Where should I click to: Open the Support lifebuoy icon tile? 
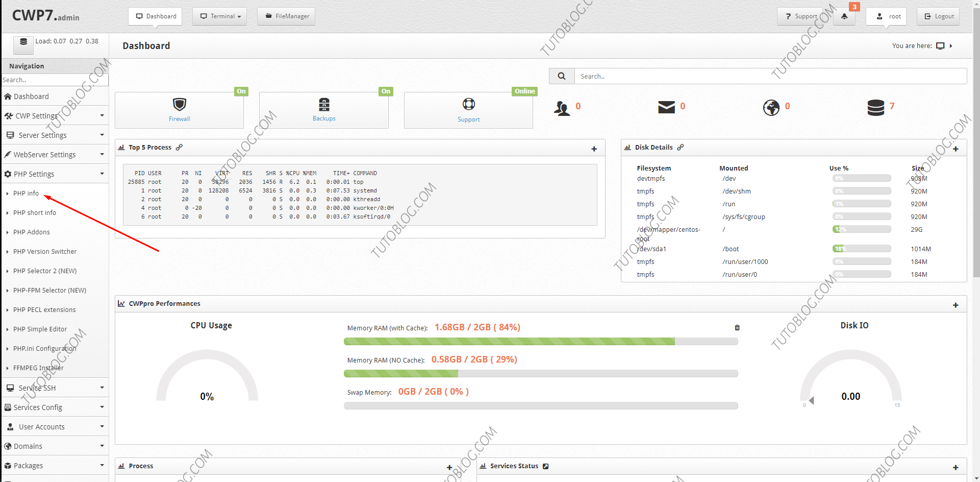468,110
